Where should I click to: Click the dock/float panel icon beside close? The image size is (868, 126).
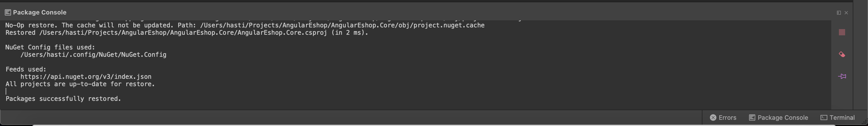(x=839, y=13)
